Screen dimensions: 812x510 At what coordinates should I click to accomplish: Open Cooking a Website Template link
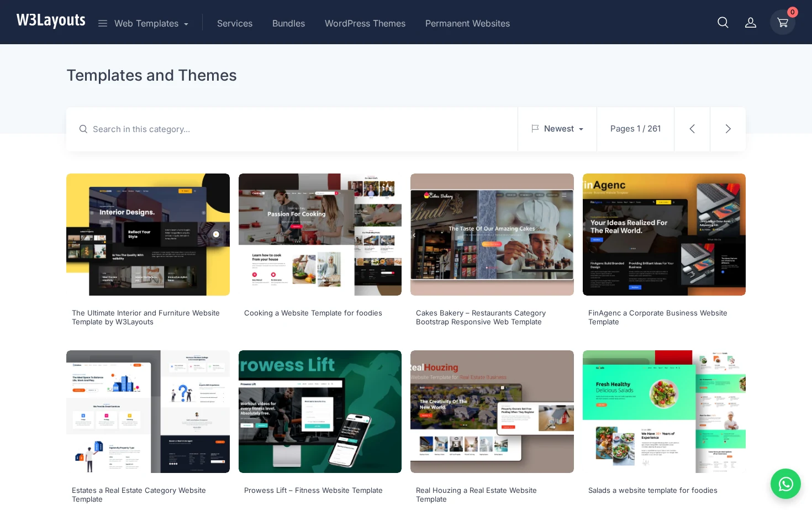point(313,313)
